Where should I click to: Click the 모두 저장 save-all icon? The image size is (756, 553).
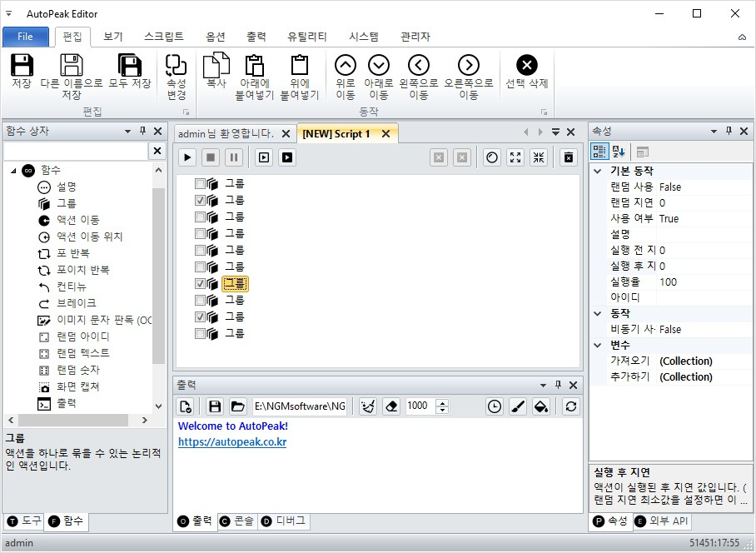pos(130,65)
